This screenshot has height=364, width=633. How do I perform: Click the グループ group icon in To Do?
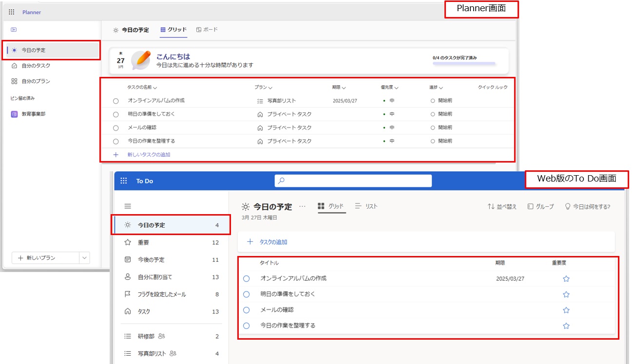click(x=530, y=206)
